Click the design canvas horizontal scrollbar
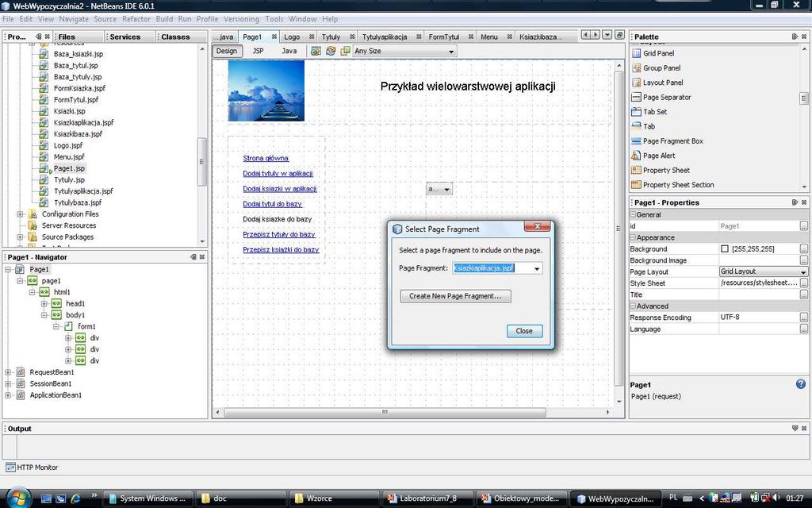The height and width of the screenshot is (508, 812). [385, 412]
